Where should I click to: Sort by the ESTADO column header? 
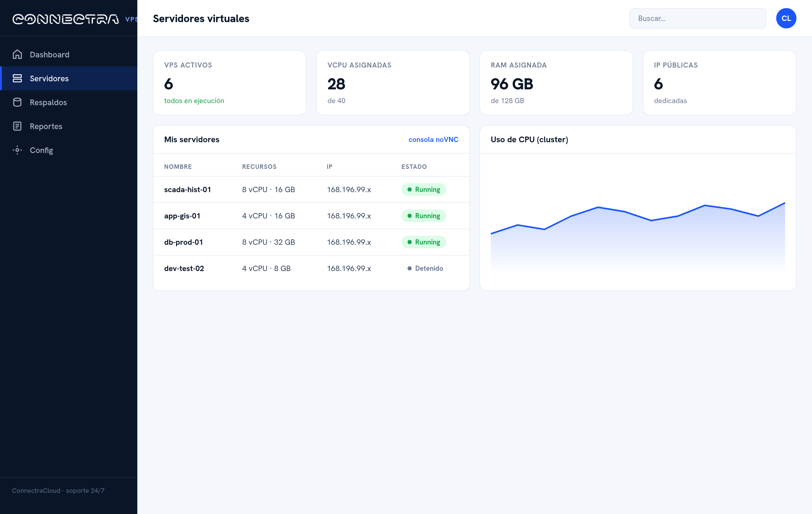tap(414, 166)
